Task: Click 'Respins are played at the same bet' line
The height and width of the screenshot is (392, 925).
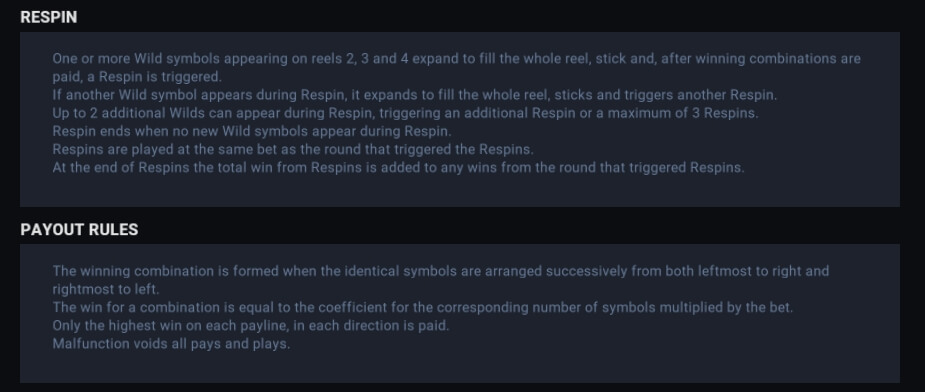Action: click(x=293, y=149)
